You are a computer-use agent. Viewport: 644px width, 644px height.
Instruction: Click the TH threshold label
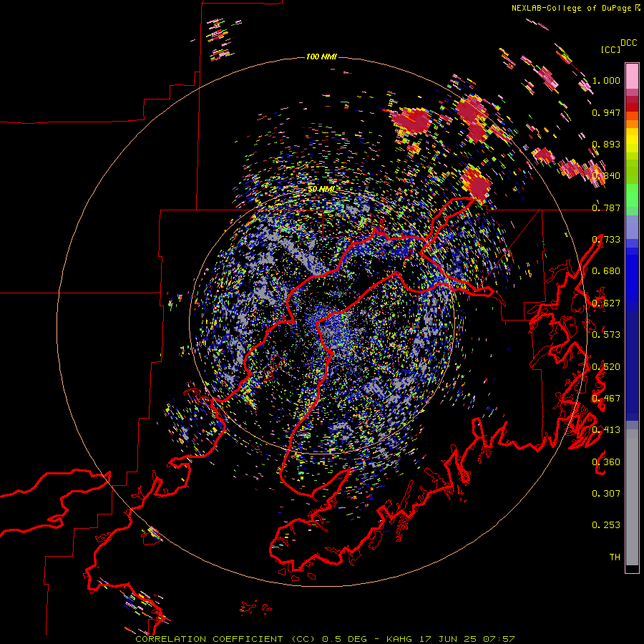[x=615, y=557]
